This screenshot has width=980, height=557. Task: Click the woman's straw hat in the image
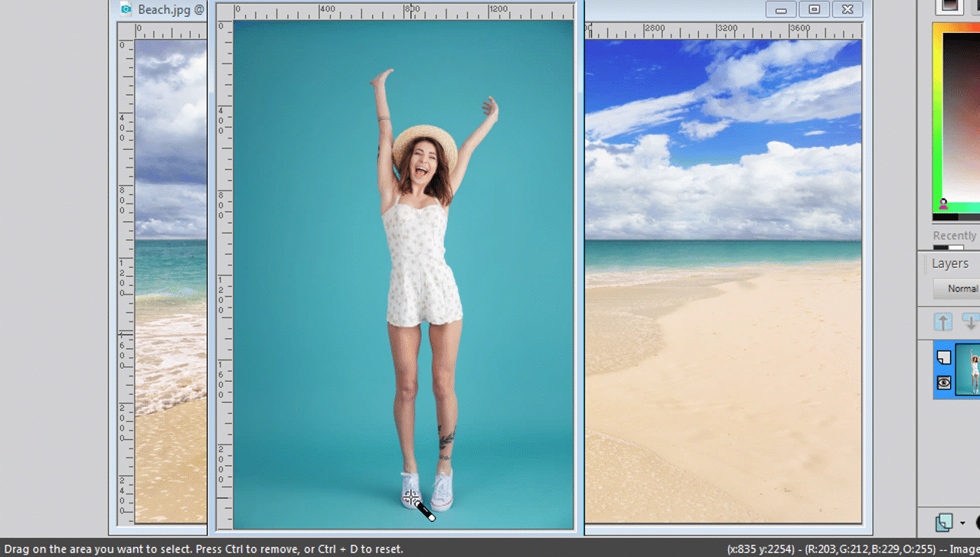[x=424, y=139]
